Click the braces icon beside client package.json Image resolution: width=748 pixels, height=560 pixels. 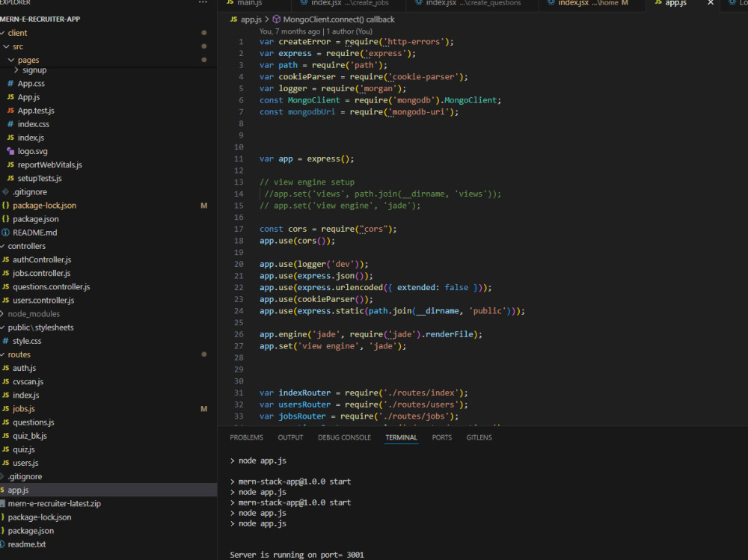pos(5,219)
